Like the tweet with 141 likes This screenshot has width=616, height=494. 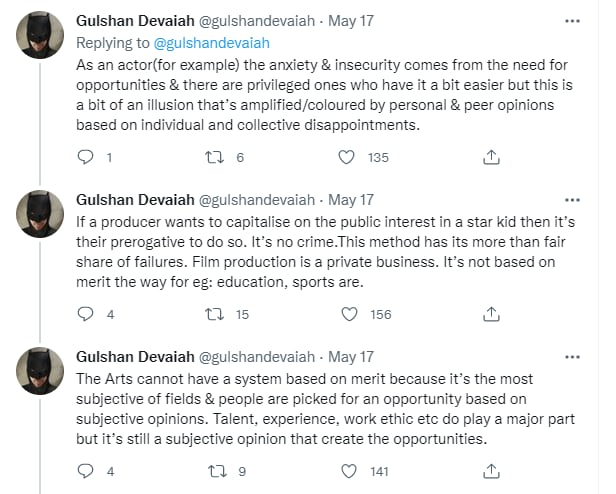[x=349, y=471]
